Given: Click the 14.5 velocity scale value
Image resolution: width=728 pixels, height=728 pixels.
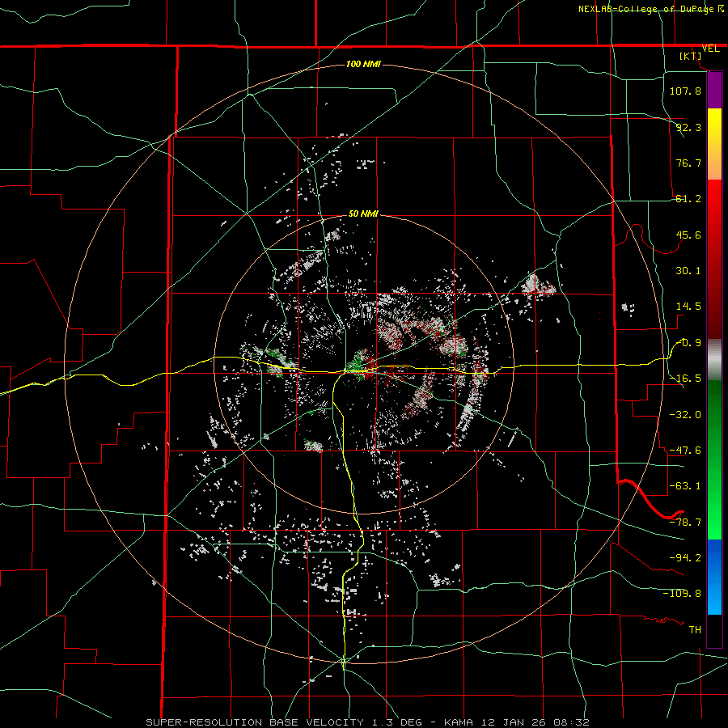Looking at the screenshot, I should click(x=688, y=307).
